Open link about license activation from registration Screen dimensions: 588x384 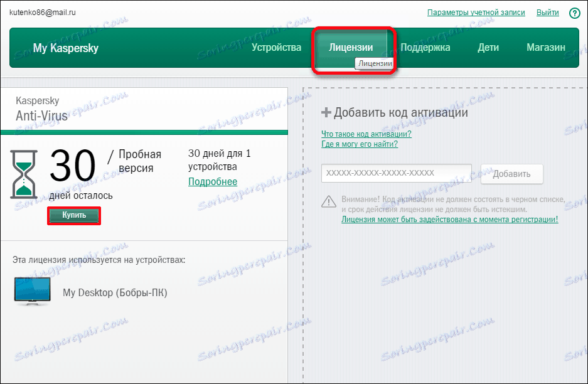tap(449, 220)
